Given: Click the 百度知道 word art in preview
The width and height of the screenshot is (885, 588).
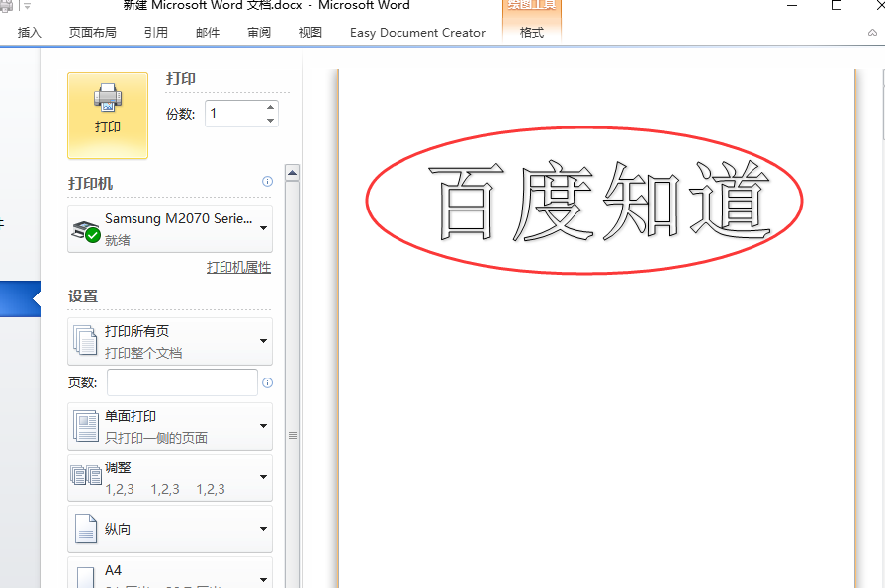Looking at the screenshot, I should (x=599, y=201).
